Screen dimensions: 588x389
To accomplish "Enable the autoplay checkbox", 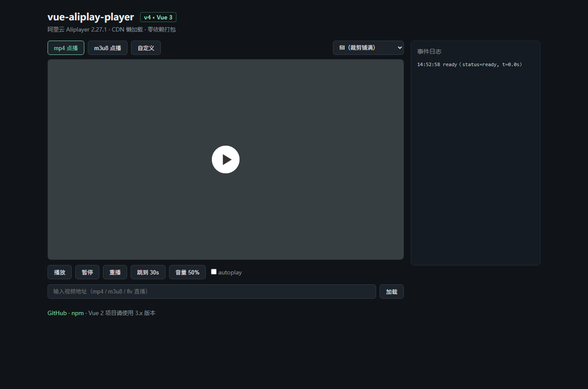I will 214,272.
